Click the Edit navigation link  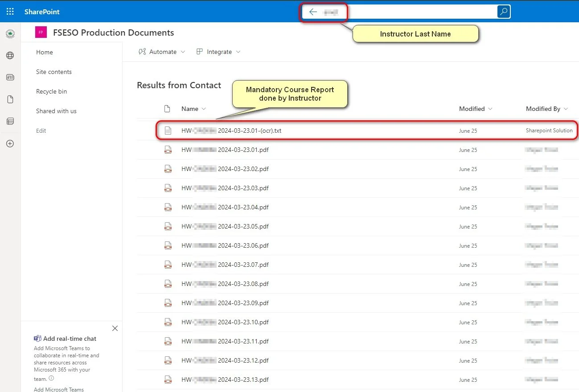point(41,131)
